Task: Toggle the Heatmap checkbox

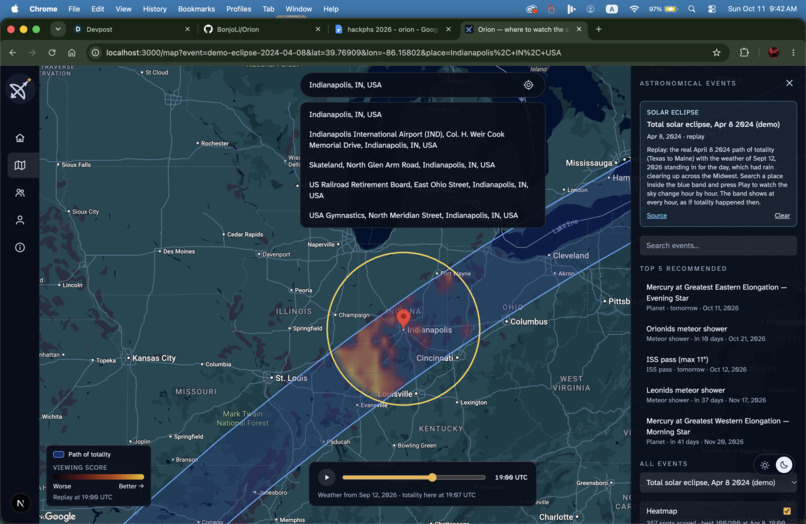Action: 787,511
